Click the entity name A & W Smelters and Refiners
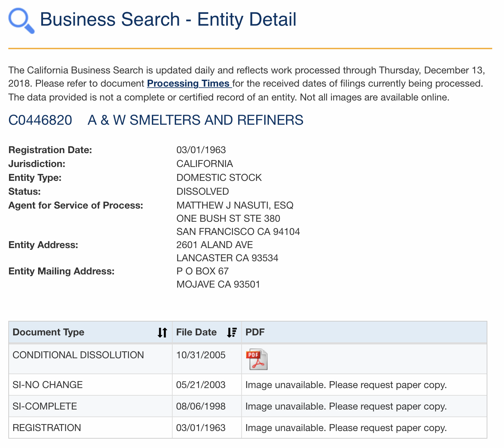This screenshot has height=448, width=504. (x=195, y=120)
